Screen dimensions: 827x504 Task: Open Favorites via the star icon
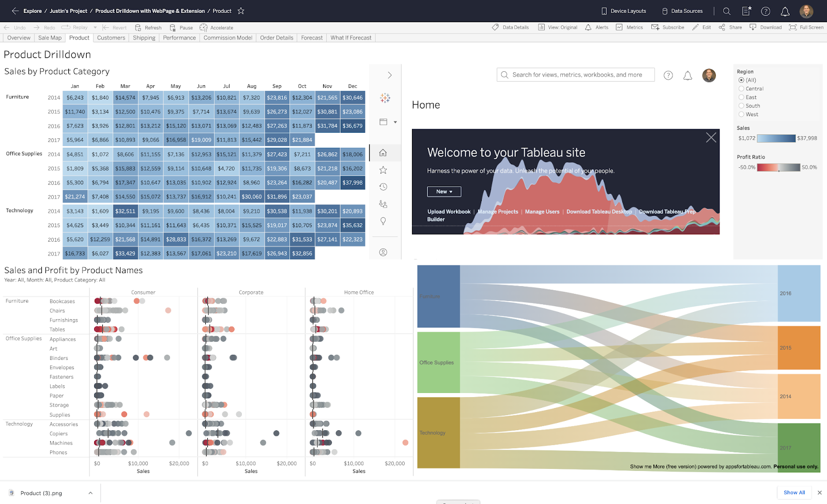[x=383, y=169]
